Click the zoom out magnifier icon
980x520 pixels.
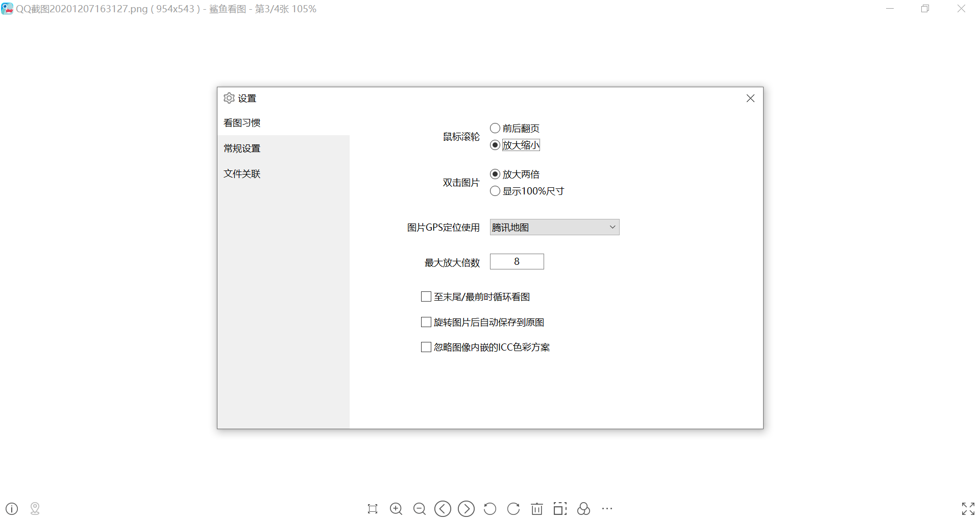[x=420, y=509]
